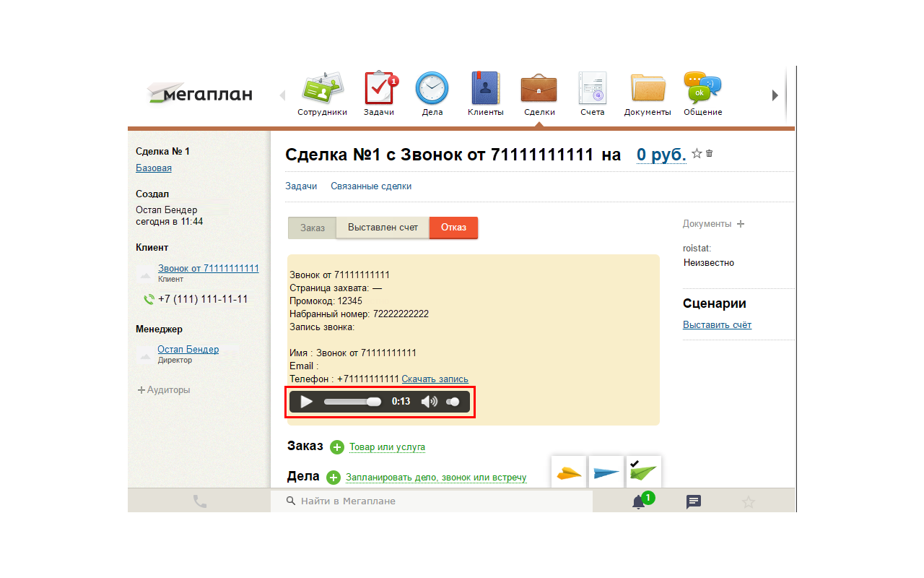Select the Отказ deal stage
924x578 pixels.
(x=453, y=228)
